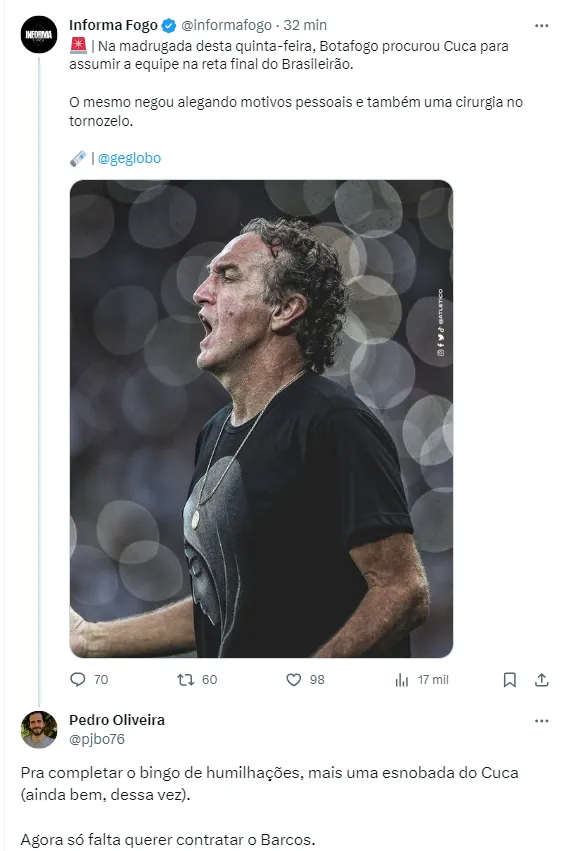Click the 17 mil views count
Image resolution: width=564 pixels, height=851 pixels.
point(433,679)
